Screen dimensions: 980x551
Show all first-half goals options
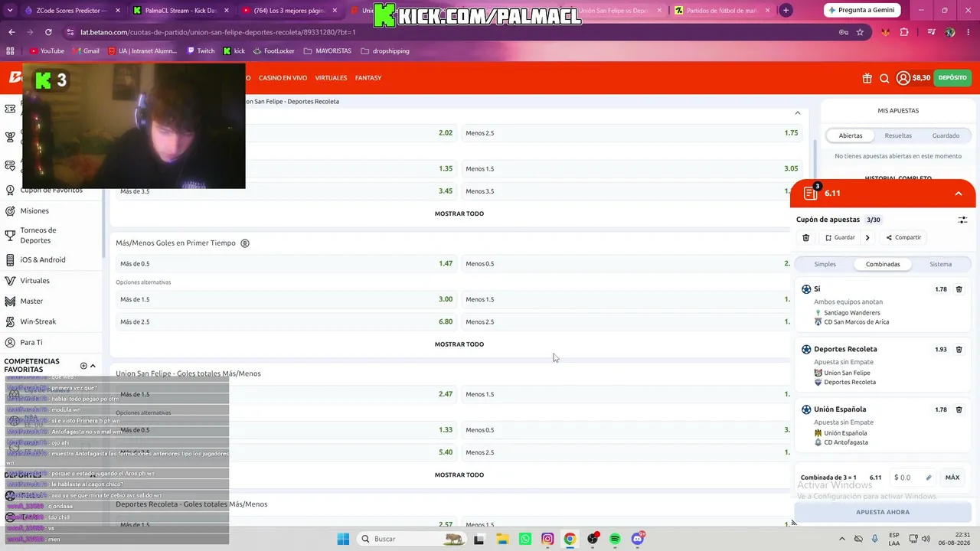(x=459, y=344)
